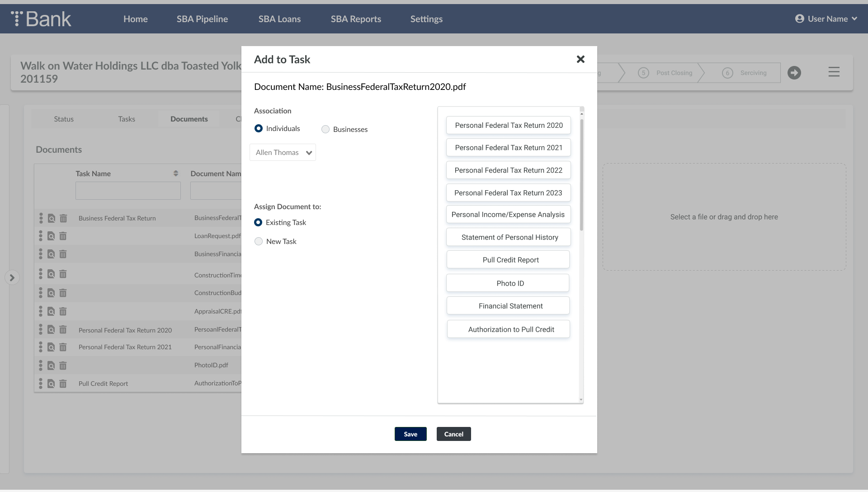Viewport: 868px width, 492px height.
Task: Click the task list scrollbar thumb
Action: [x=581, y=174]
